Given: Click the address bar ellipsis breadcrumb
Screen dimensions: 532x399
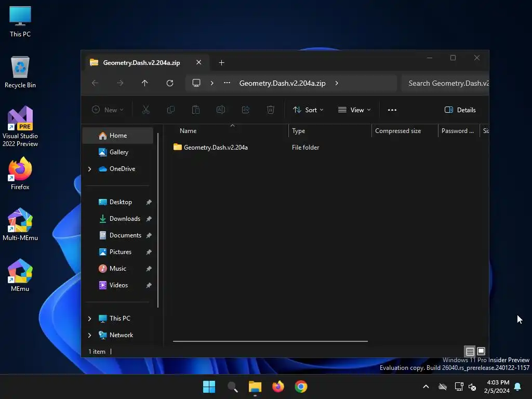Looking at the screenshot, I should 227,83.
